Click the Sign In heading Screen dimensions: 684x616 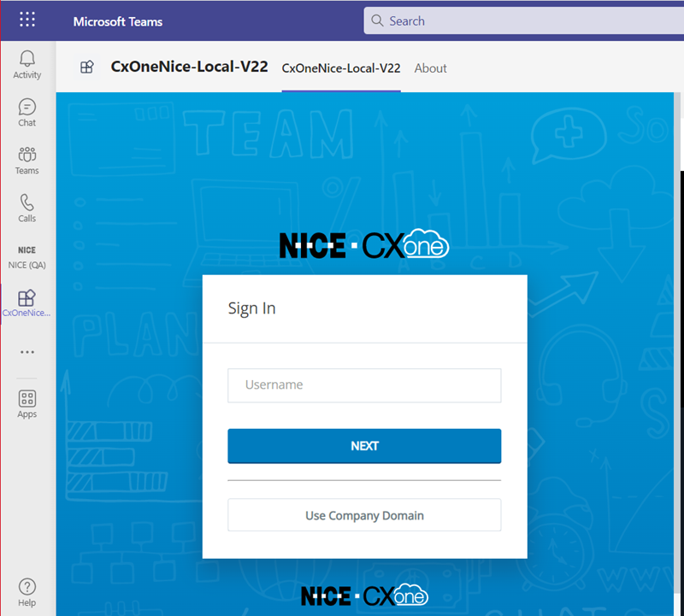pos(251,308)
